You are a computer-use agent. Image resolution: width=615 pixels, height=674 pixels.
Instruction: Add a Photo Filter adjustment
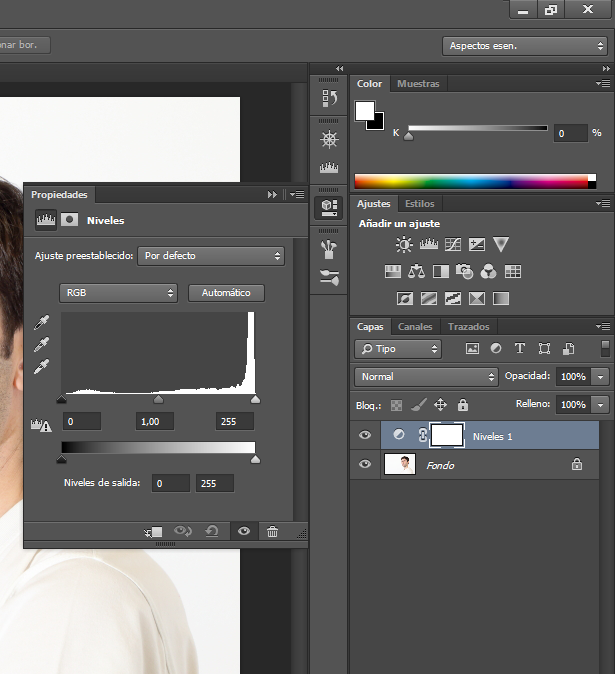465,271
